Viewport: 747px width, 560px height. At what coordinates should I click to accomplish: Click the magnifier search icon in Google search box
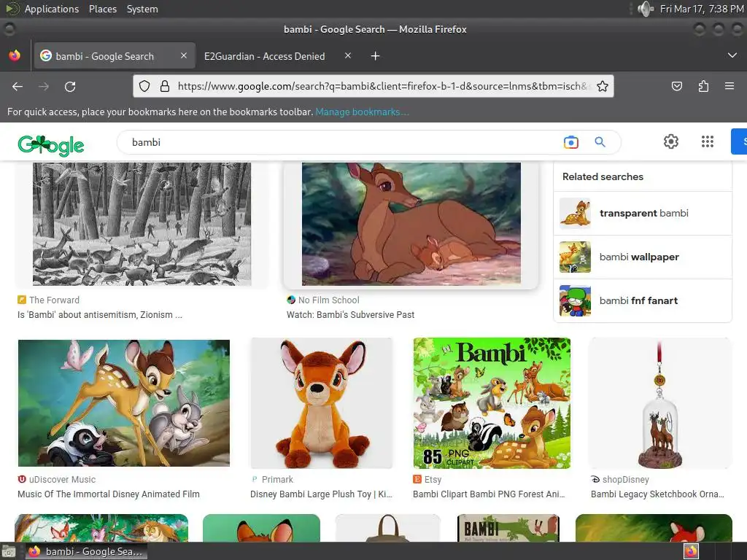[600, 142]
